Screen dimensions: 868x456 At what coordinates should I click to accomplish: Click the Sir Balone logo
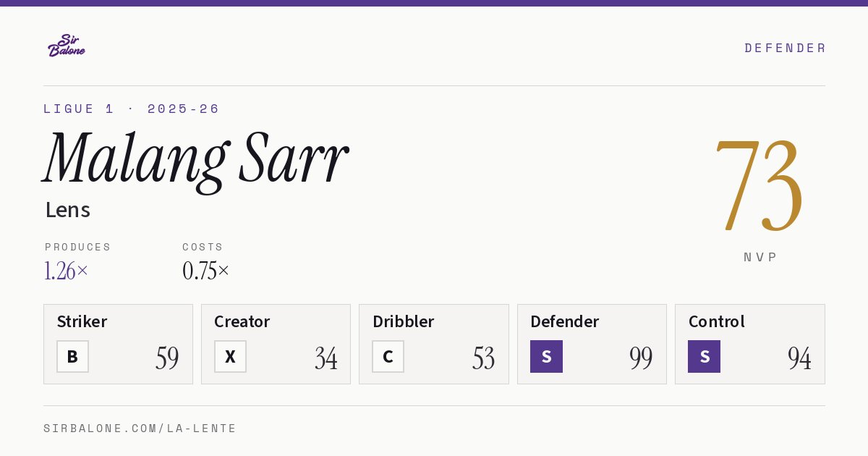[67, 46]
